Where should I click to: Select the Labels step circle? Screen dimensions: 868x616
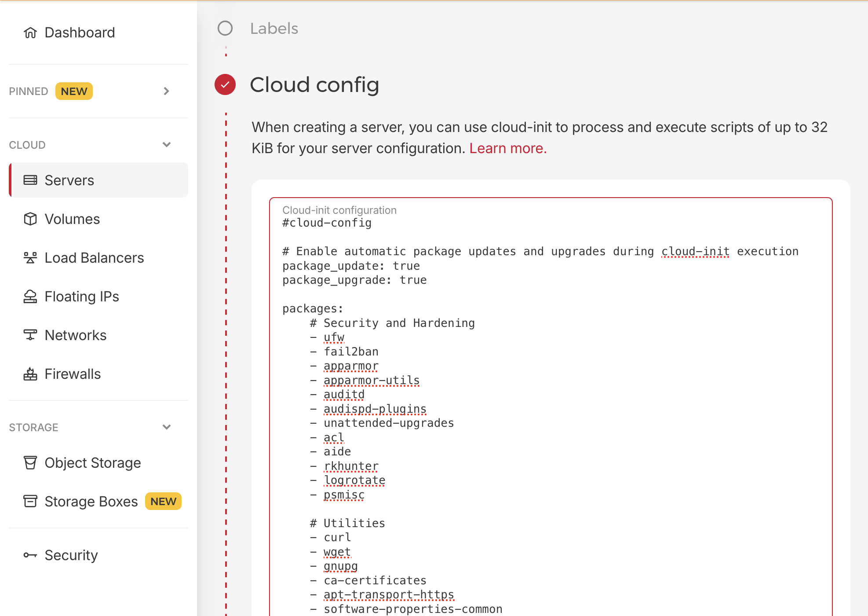coord(225,28)
